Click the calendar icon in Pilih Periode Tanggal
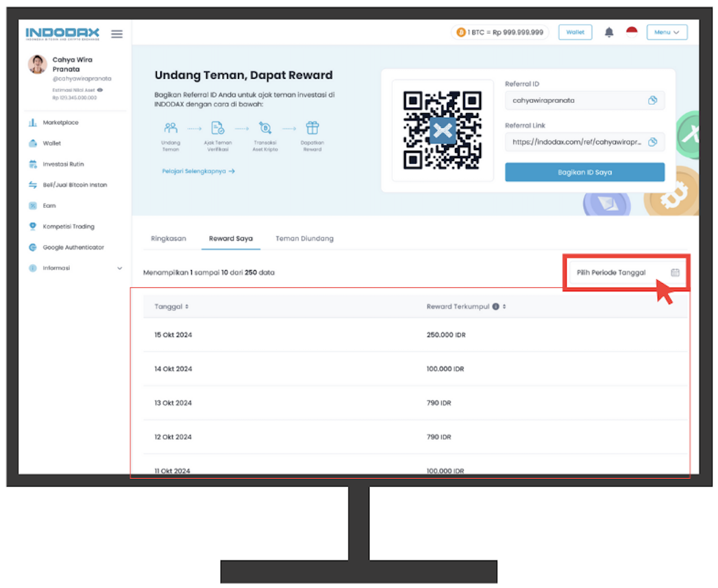 tap(675, 273)
